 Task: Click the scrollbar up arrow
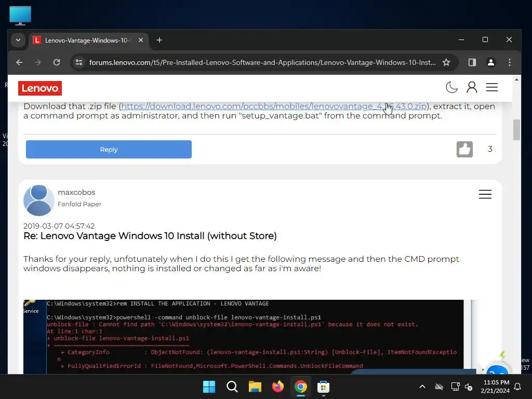516,79
